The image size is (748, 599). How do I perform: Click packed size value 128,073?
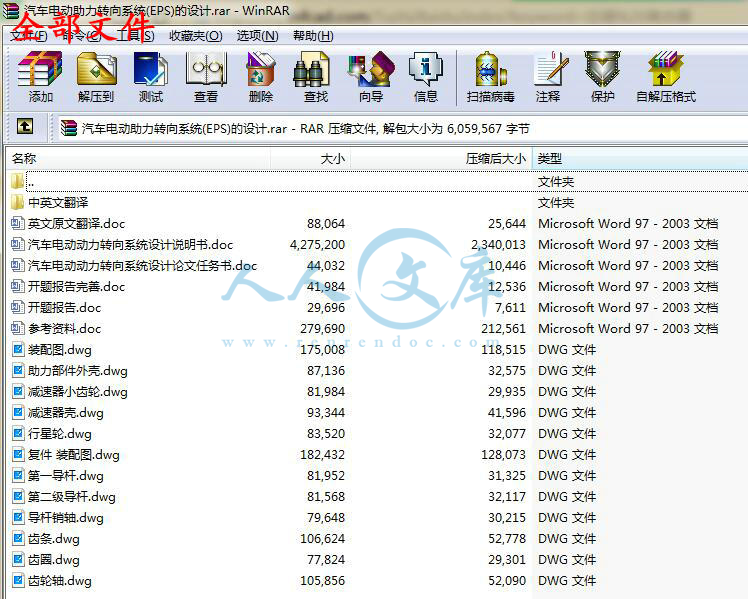pyautogui.click(x=503, y=454)
